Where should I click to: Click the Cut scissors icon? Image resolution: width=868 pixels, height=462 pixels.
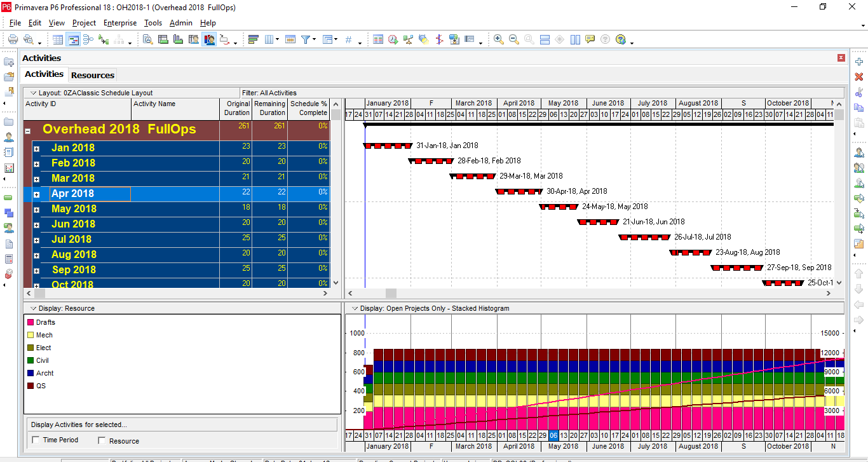[859, 92]
